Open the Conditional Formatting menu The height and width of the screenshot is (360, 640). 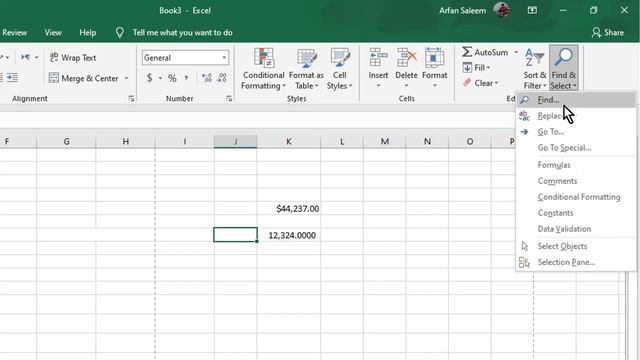click(263, 69)
